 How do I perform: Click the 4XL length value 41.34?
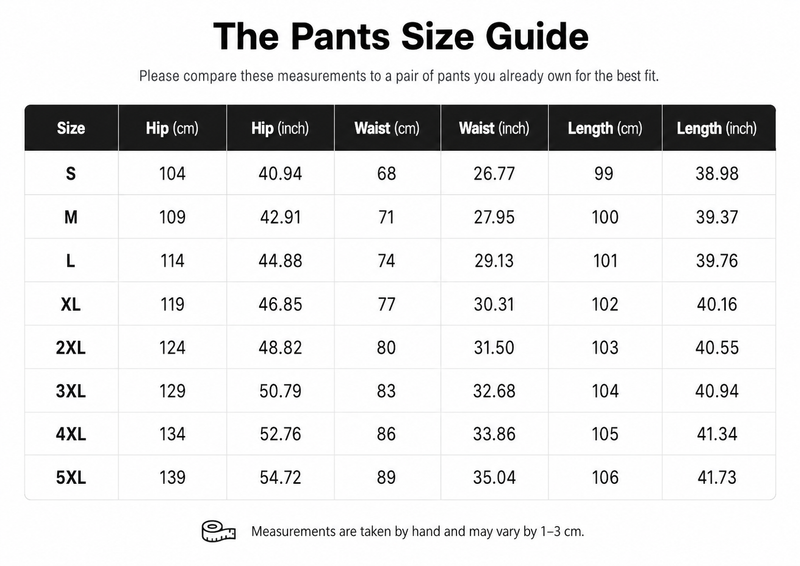(x=717, y=434)
